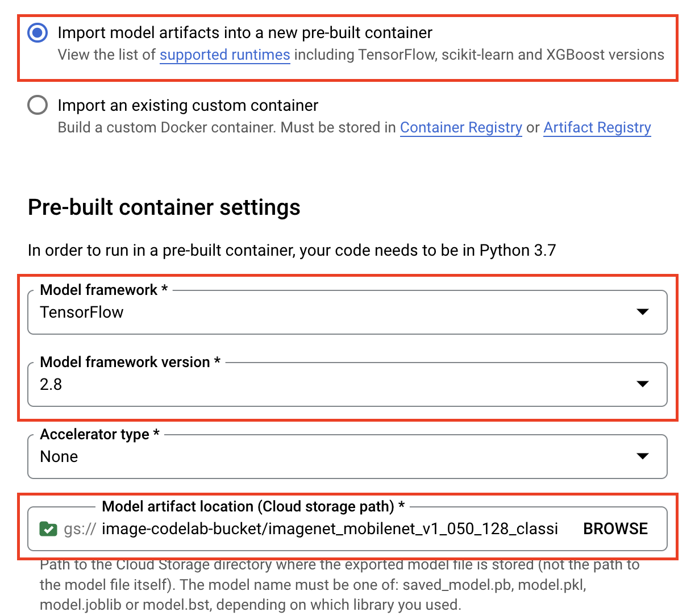The height and width of the screenshot is (616, 699).
Task: Click the Model framework version dropdown arrow
Action: pyautogui.click(x=643, y=384)
